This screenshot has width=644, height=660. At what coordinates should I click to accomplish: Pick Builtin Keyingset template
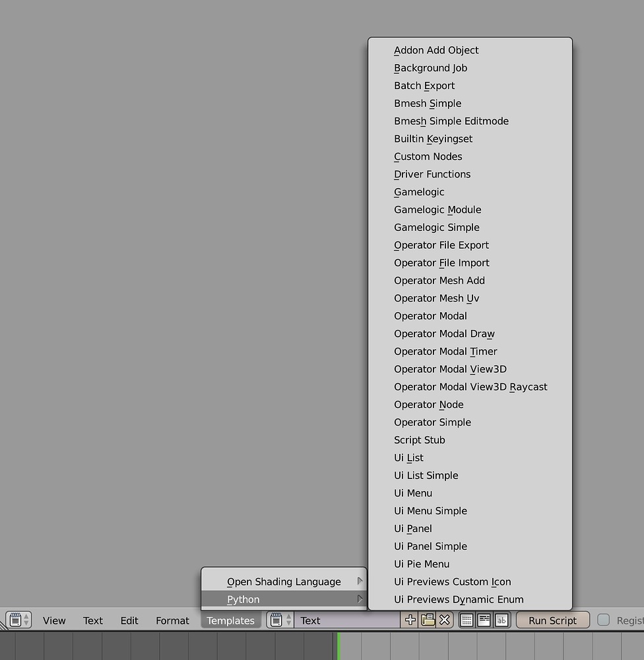tap(470, 139)
